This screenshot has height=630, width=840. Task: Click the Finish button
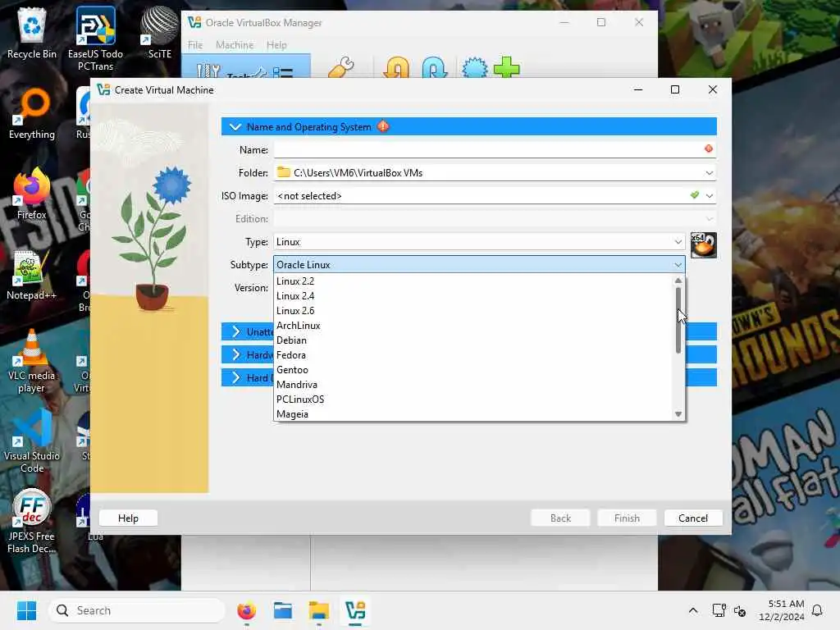point(627,518)
